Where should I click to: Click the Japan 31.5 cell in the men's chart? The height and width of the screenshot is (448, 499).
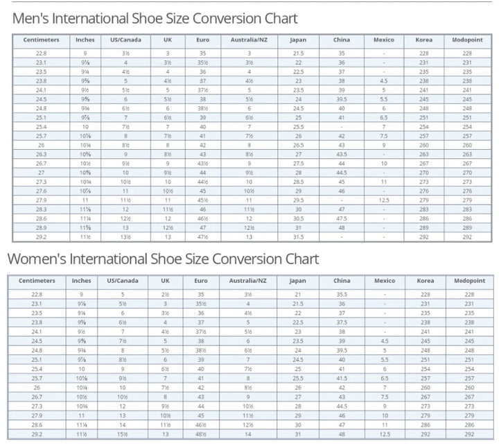pyautogui.click(x=298, y=237)
